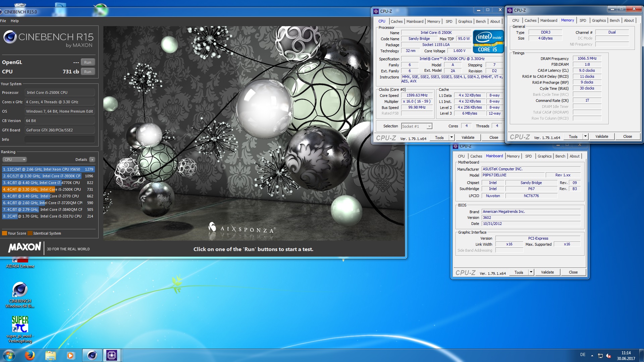The height and width of the screenshot is (362, 644).
Task: Click CPU-Z icon in Memory window title
Action: [510, 10]
